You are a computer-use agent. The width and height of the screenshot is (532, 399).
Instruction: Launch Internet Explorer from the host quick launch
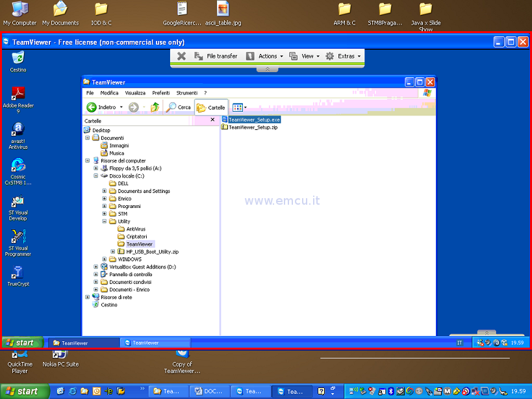point(72,391)
